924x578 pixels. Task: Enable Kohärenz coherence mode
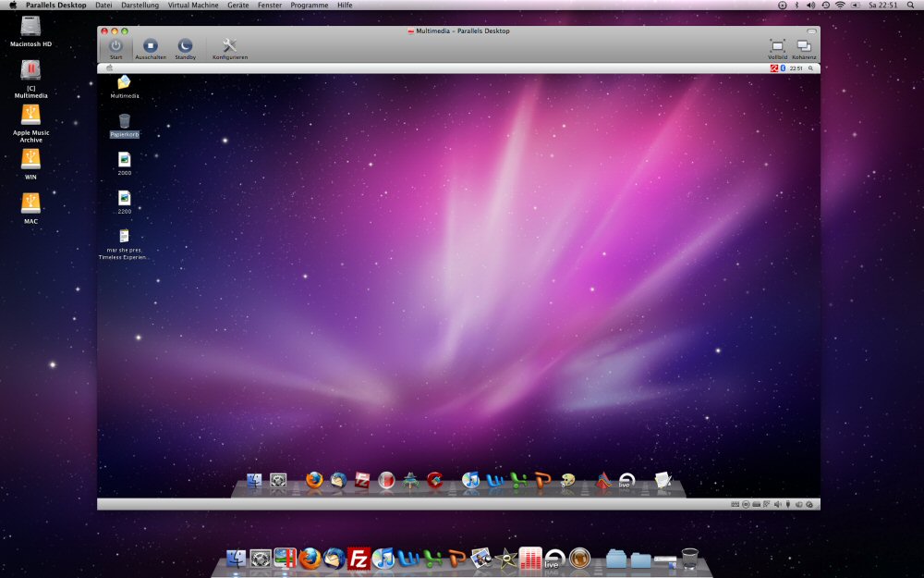click(x=804, y=46)
